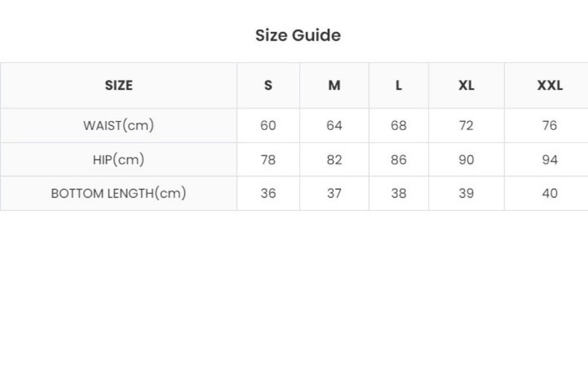Select bottom length value 40 for size XXL
588x368 pixels.
[549, 193]
